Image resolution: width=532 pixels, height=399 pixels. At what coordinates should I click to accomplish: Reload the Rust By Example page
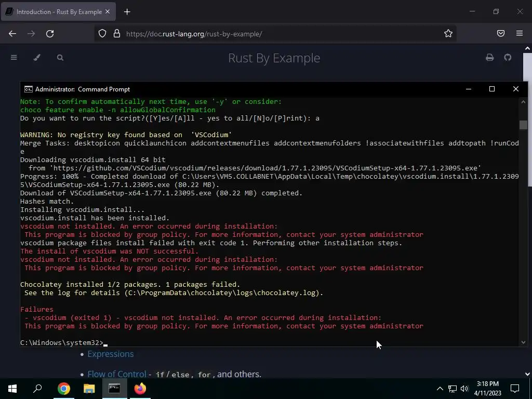pyautogui.click(x=50, y=34)
